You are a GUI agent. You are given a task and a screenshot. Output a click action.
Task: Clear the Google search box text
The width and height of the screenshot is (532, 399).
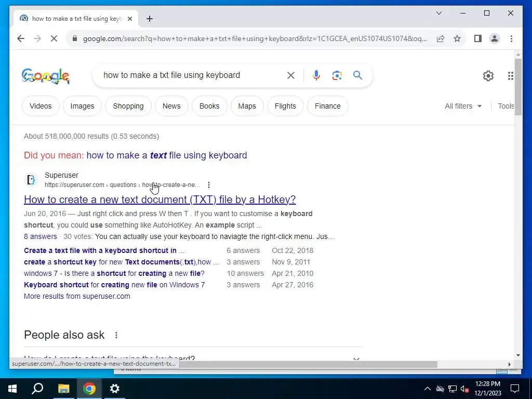tap(291, 75)
